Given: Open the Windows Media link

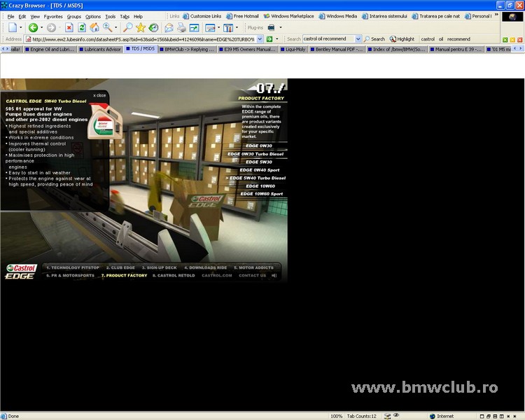Looking at the screenshot, I should tap(338, 16).
